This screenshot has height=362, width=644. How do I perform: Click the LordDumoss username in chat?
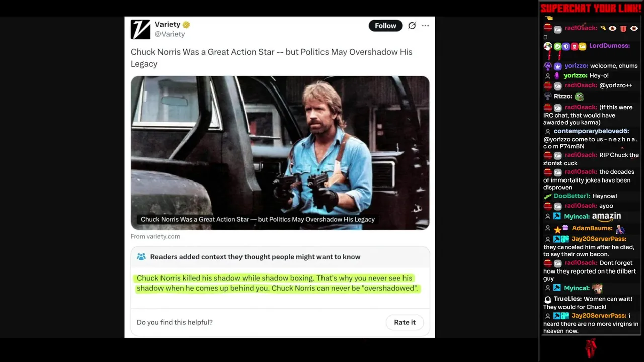(609, 46)
